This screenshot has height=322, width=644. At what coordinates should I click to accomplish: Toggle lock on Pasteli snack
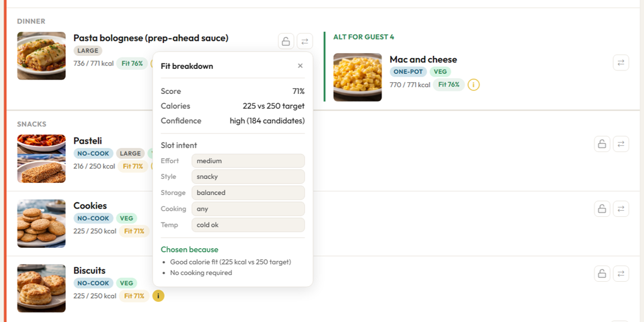coord(602,144)
